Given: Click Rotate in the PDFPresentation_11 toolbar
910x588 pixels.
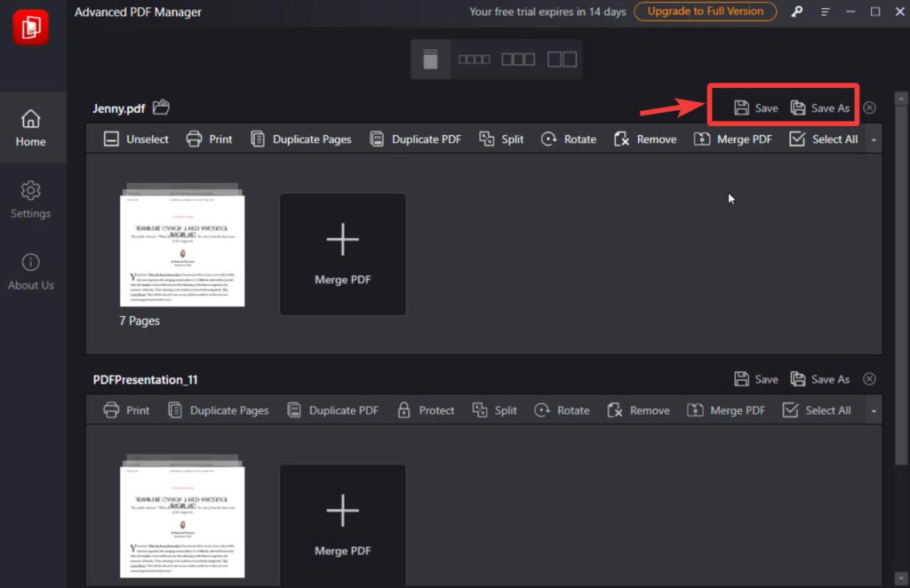Looking at the screenshot, I should tap(562, 410).
